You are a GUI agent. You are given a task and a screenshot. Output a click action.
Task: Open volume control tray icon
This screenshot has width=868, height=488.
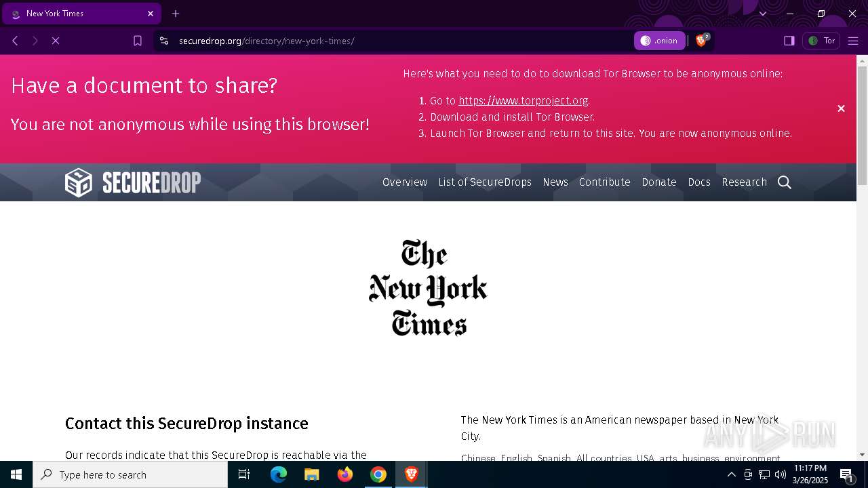click(781, 474)
